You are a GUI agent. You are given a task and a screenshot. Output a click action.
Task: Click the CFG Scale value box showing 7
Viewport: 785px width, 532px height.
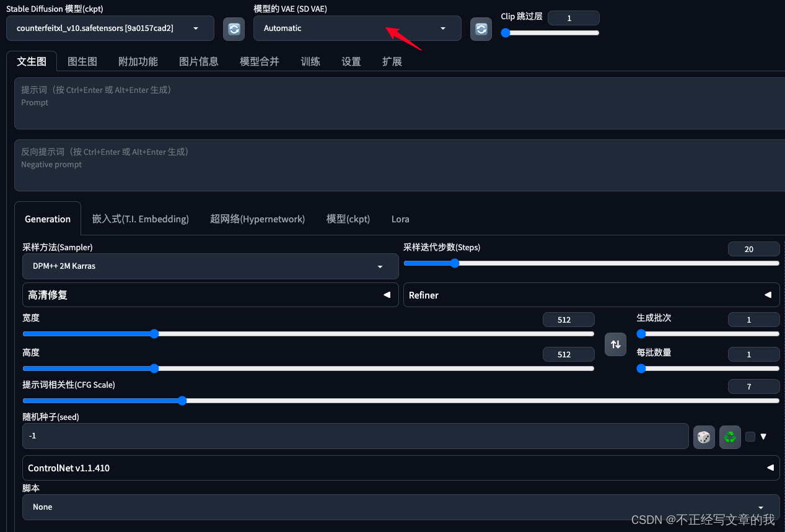pyautogui.click(x=753, y=386)
